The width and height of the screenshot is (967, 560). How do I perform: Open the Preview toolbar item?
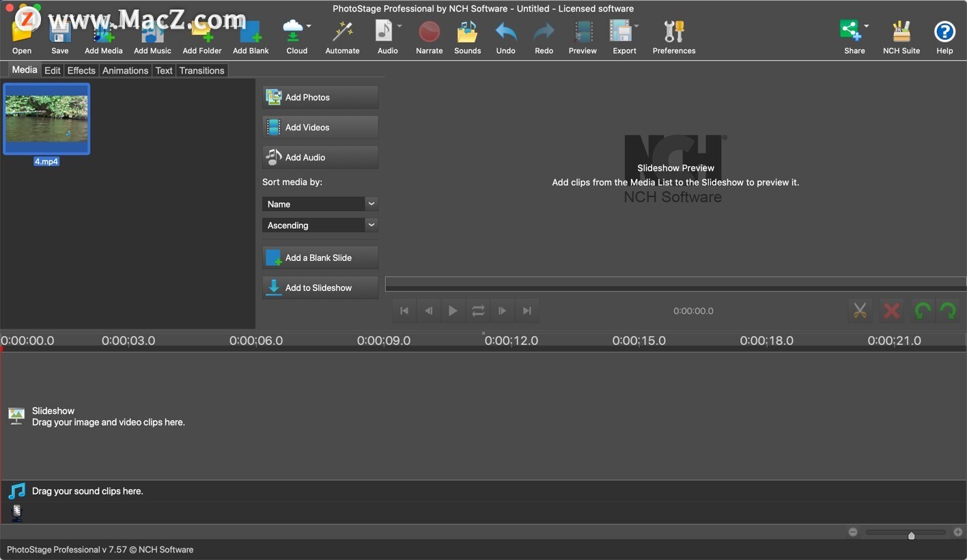[583, 37]
